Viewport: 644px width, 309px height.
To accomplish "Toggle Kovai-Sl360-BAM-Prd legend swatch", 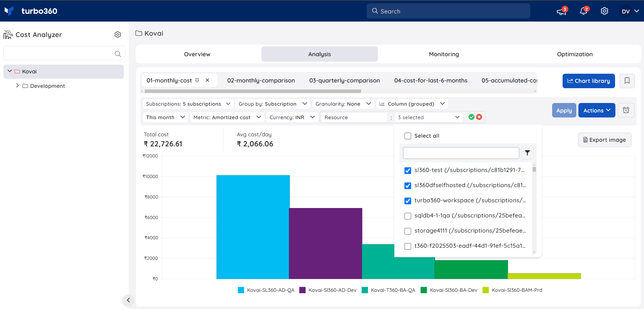I will click(x=486, y=290).
